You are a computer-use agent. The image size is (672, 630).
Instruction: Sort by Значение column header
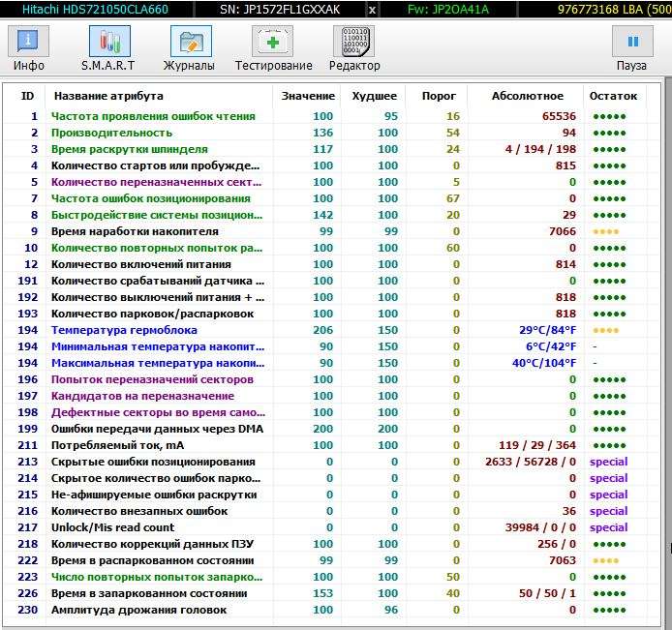point(308,96)
